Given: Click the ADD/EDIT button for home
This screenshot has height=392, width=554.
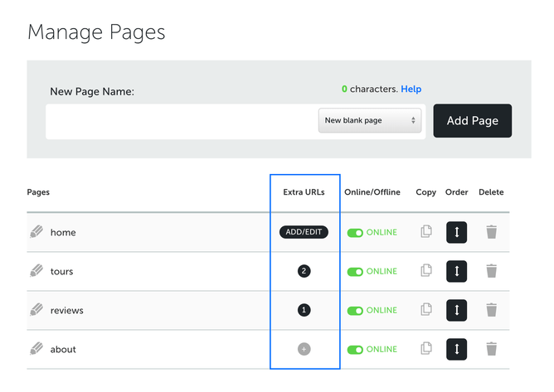Looking at the screenshot, I should point(304,232).
